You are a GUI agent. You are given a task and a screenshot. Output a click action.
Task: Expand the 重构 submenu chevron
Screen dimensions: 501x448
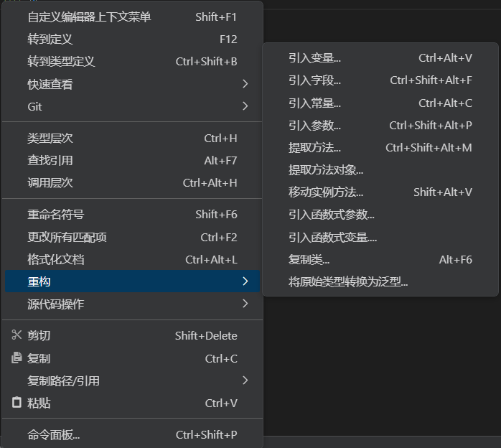point(245,281)
